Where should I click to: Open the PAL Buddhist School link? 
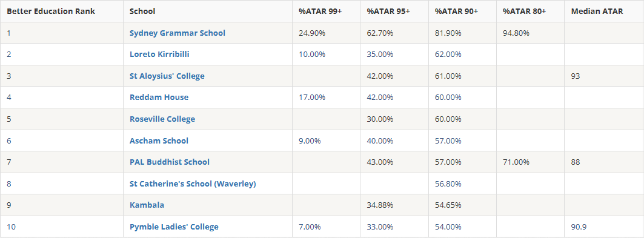click(170, 162)
